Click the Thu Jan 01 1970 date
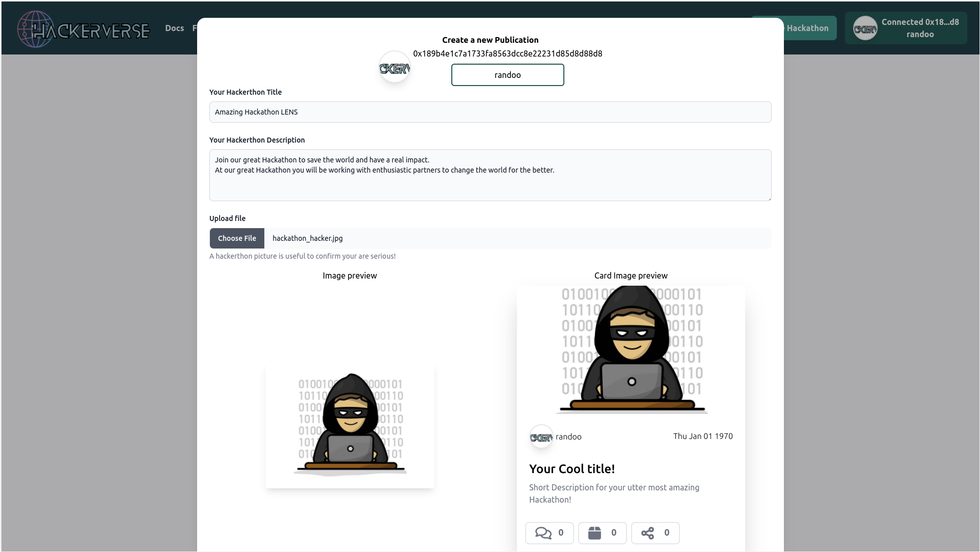This screenshot has height=552, width=980. click(703, 436)
